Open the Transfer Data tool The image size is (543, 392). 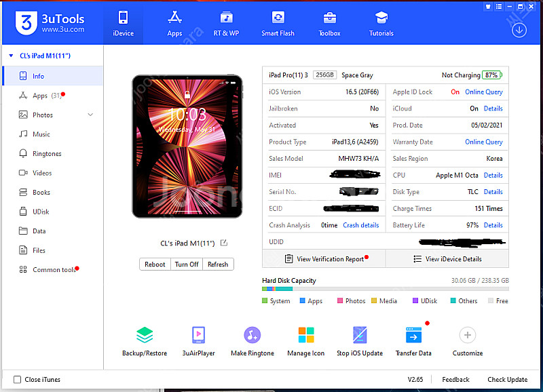[414, 335]
